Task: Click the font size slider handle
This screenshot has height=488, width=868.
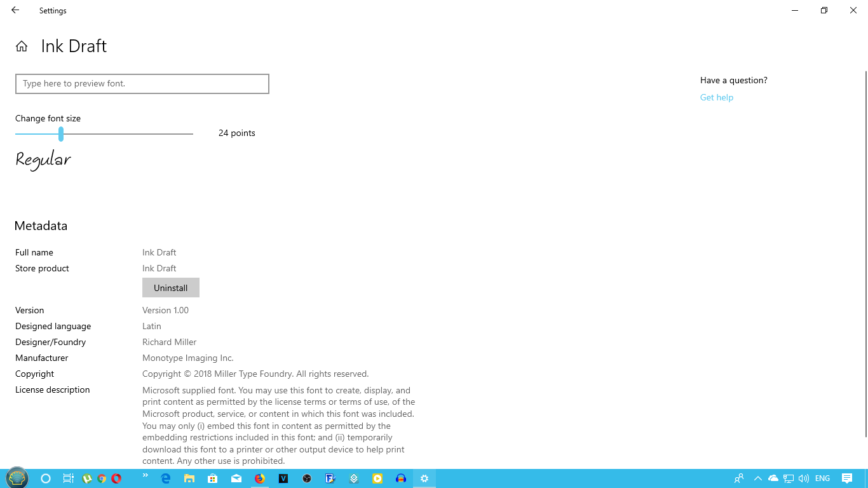Action: [61, 133]
